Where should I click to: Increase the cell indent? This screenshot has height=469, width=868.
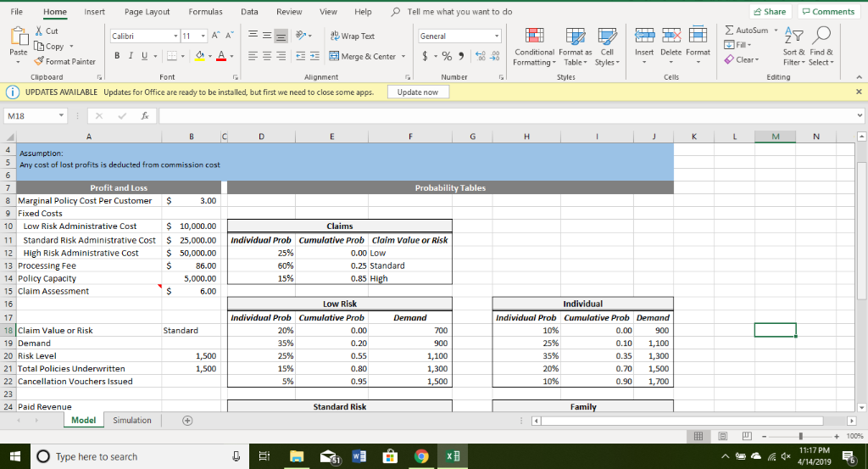(314, 56)
